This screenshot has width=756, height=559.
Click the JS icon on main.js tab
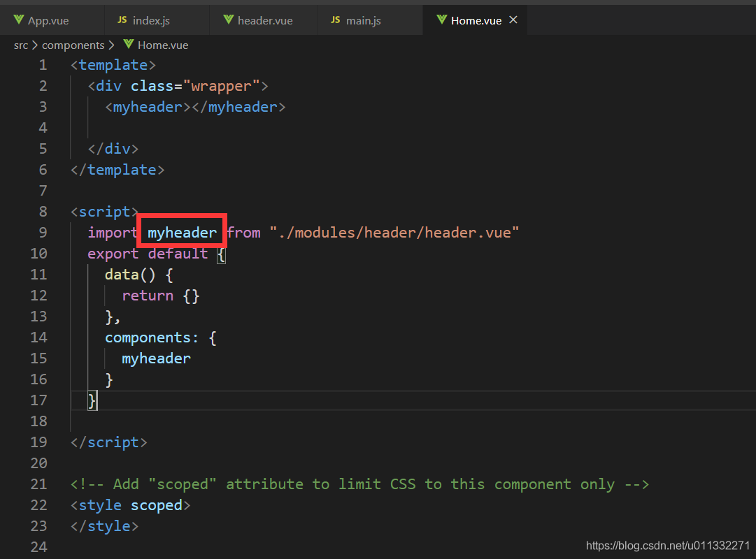pyautogui.click(x=336, y=20)
